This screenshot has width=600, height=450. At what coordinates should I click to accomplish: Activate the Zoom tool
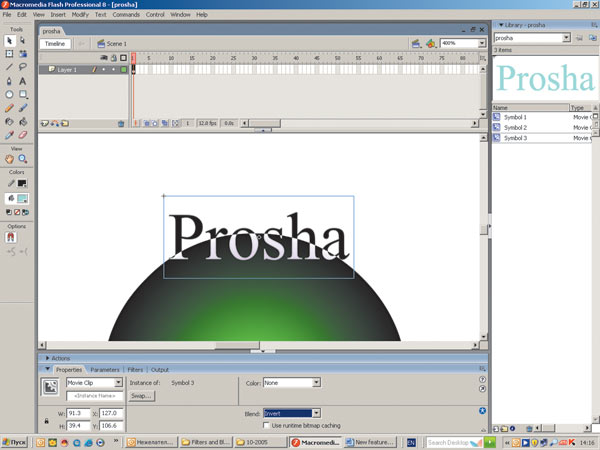22,159
